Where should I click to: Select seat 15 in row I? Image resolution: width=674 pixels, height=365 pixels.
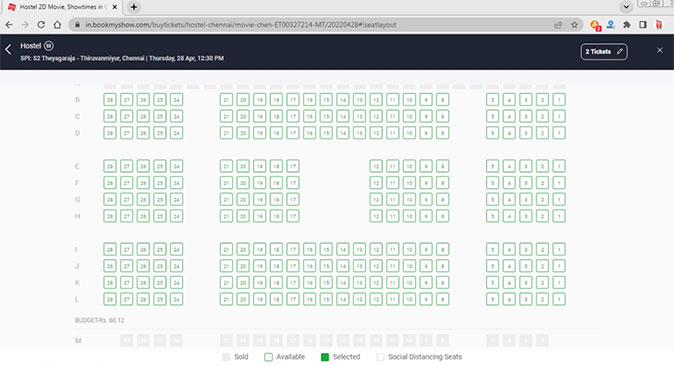[x=326, y=249]
